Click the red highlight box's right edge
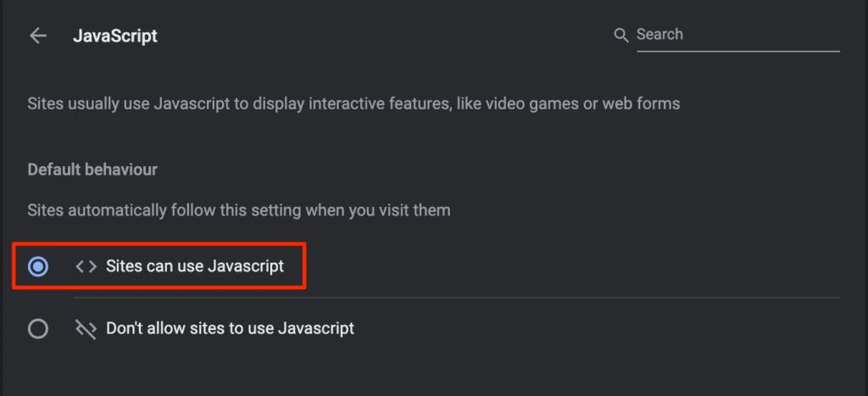This screenshot has width=868, height=396. [303, 266]
